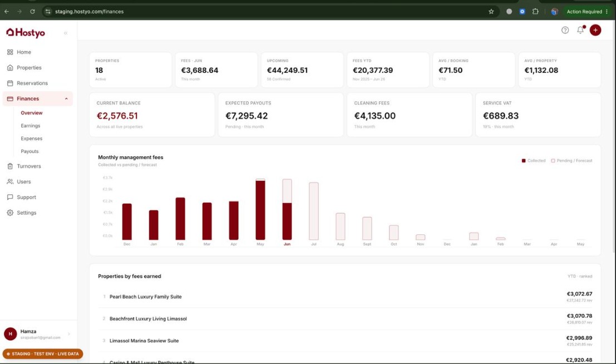Click the €2,996.89 fee amount

pyautogui.click(x=579, y=338)
